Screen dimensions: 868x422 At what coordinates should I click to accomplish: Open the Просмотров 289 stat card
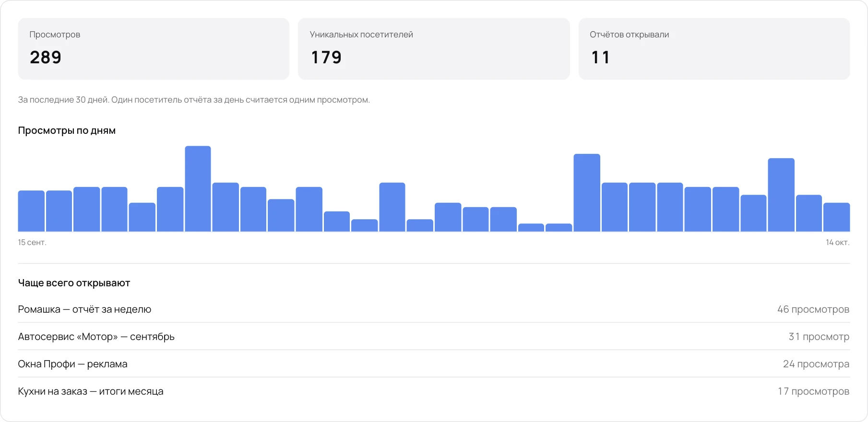pyautogui.click(x=154, y=49)
